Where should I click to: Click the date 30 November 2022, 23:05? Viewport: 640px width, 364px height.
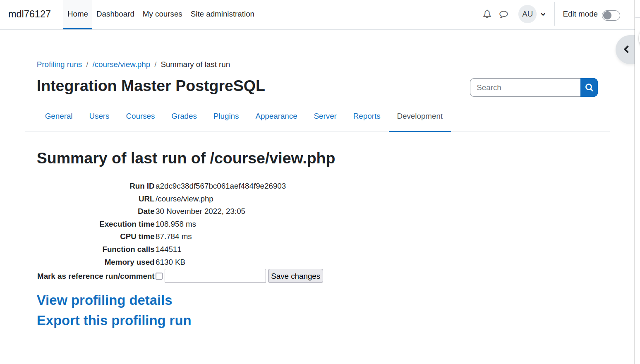click(x=201, y=211)
